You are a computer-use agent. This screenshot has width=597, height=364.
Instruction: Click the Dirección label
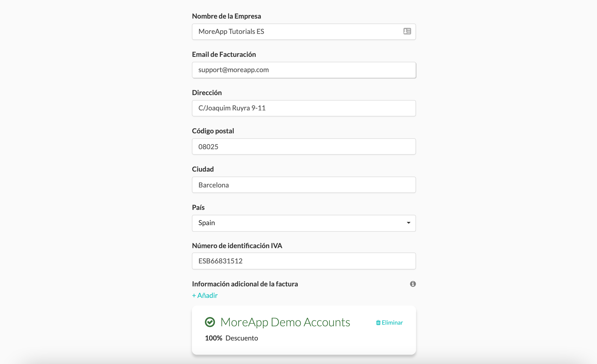coord(207,93)
